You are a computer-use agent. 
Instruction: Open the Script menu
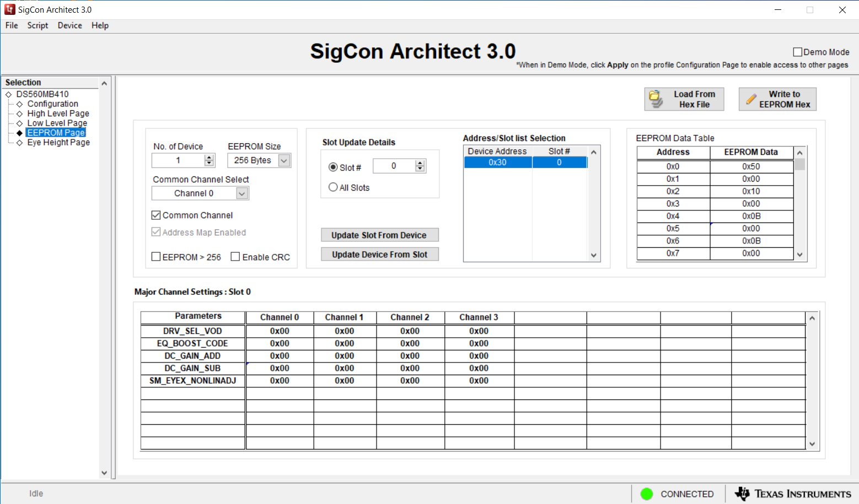(x=37, y=25)
